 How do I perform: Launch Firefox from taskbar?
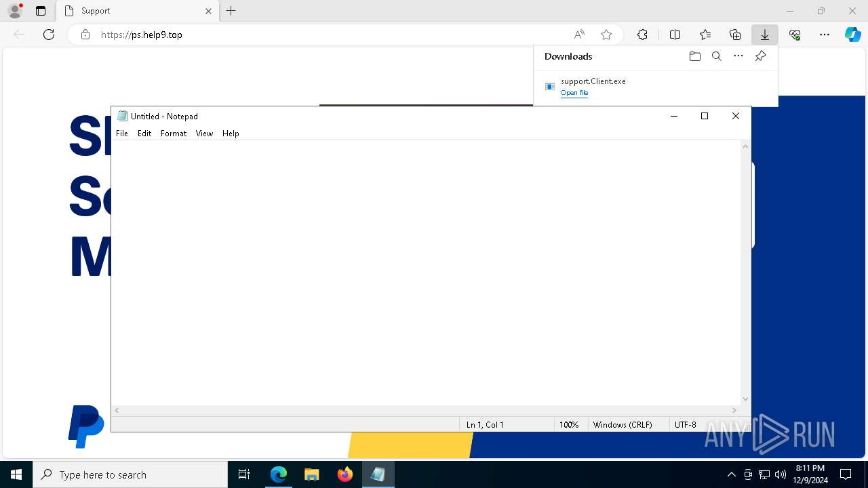click(345, 474)
